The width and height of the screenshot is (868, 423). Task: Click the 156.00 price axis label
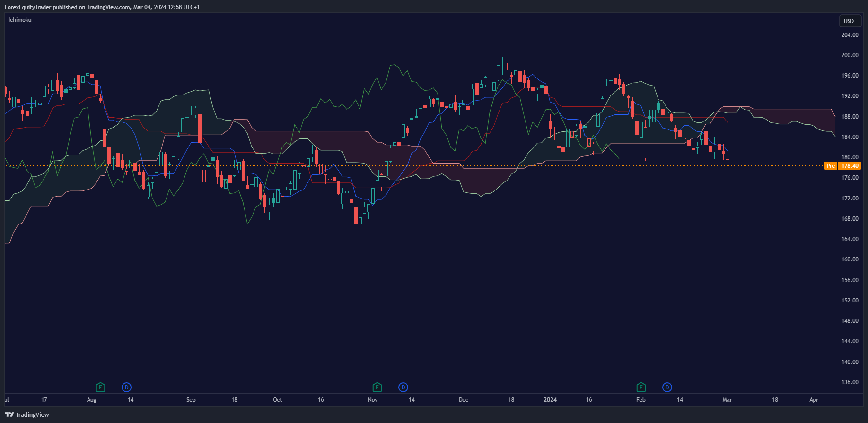tap(850, 280)
